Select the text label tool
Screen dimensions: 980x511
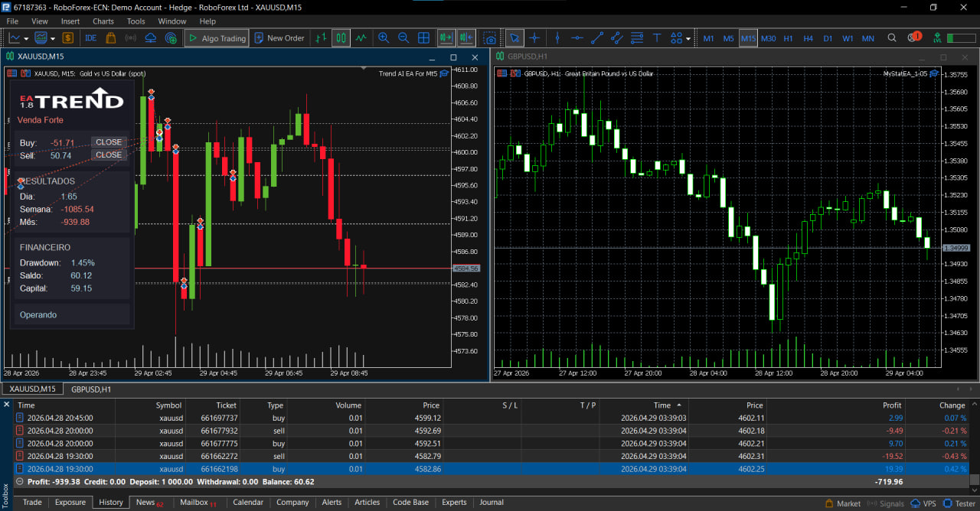[656, 38]
